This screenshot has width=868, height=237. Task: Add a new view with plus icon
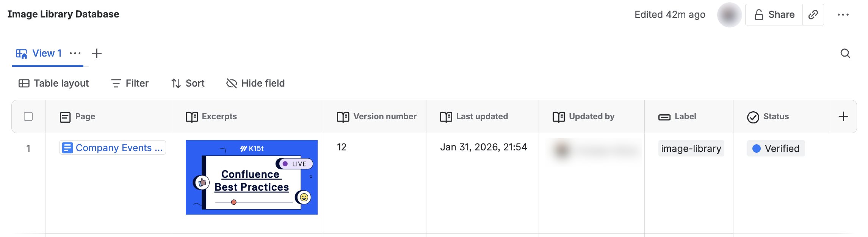[97, 54]
